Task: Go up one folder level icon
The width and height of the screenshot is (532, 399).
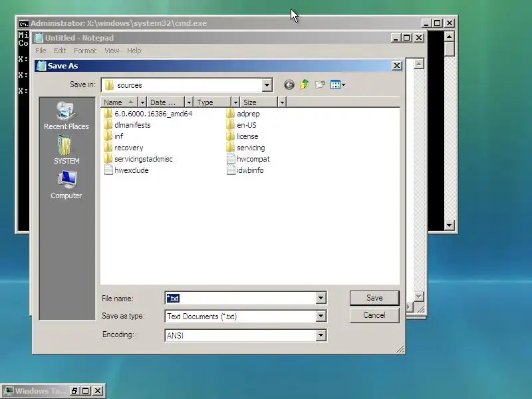Action: tap(305, 84)
